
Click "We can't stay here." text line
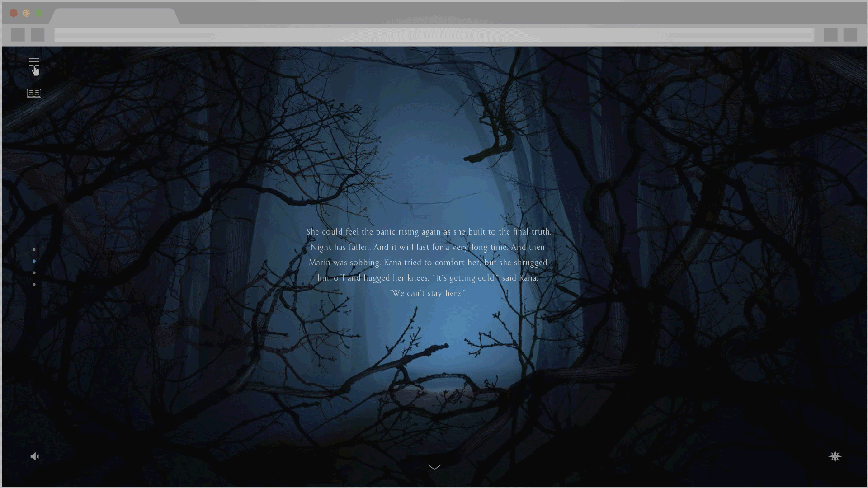click(x=427, y=293)
